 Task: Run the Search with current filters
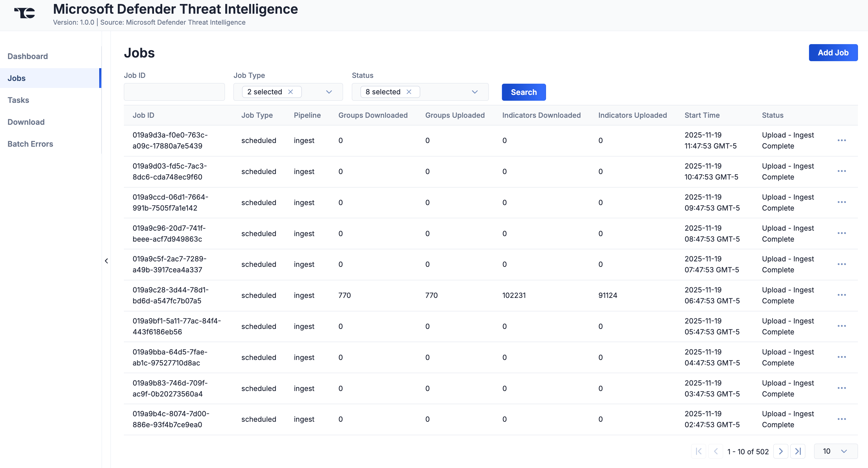[523, 92]
